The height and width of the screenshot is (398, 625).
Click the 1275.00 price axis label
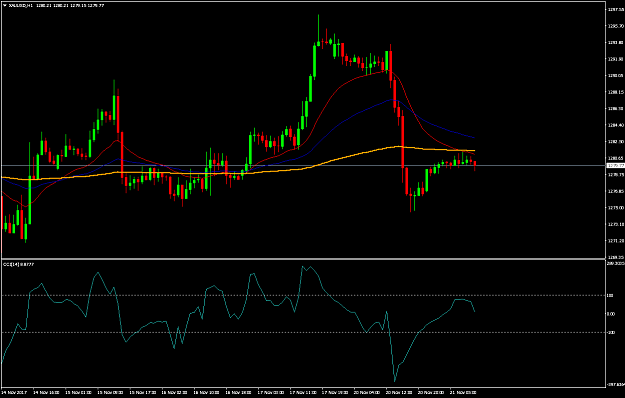616,208
